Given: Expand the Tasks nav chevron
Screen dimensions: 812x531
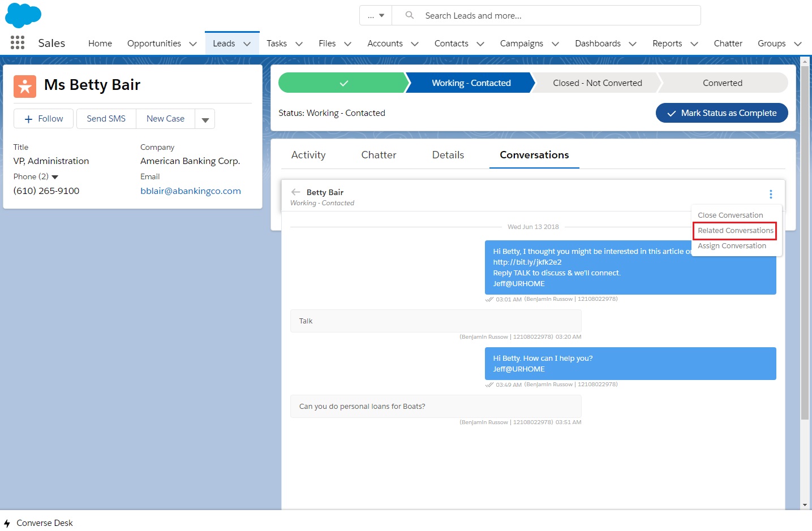Looking at the screenshot, I should pyautogui.click(x=299, y=44).
